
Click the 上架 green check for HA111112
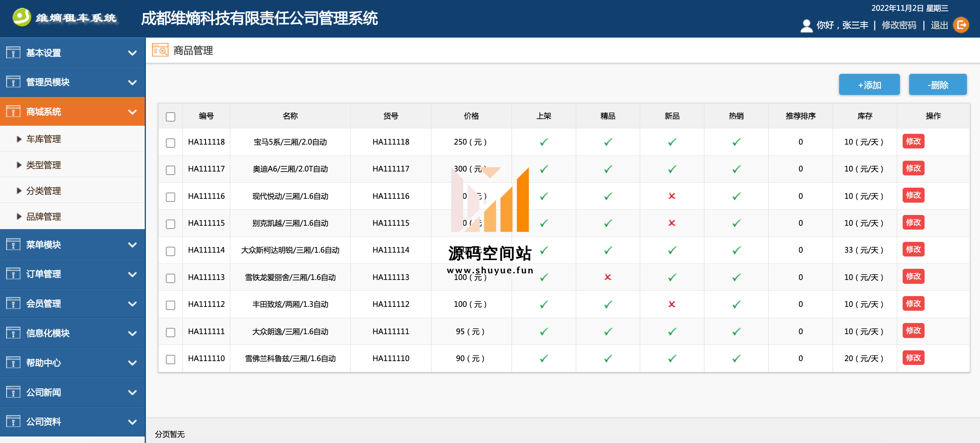point(544,304)
